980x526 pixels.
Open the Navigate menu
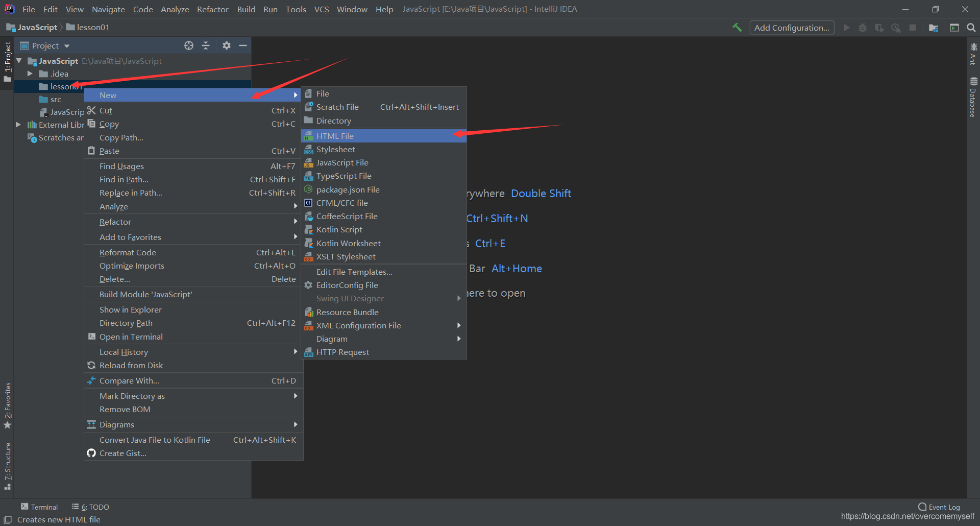click(108, 9)
